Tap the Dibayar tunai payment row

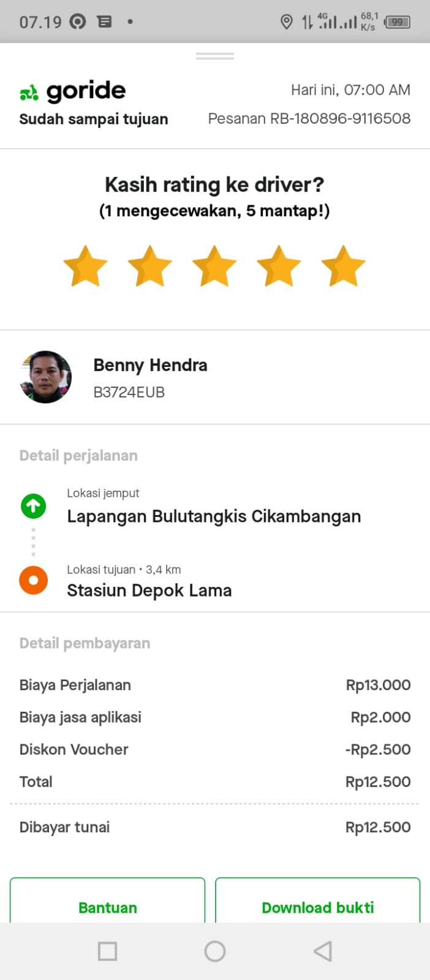[x=215, y=827]
